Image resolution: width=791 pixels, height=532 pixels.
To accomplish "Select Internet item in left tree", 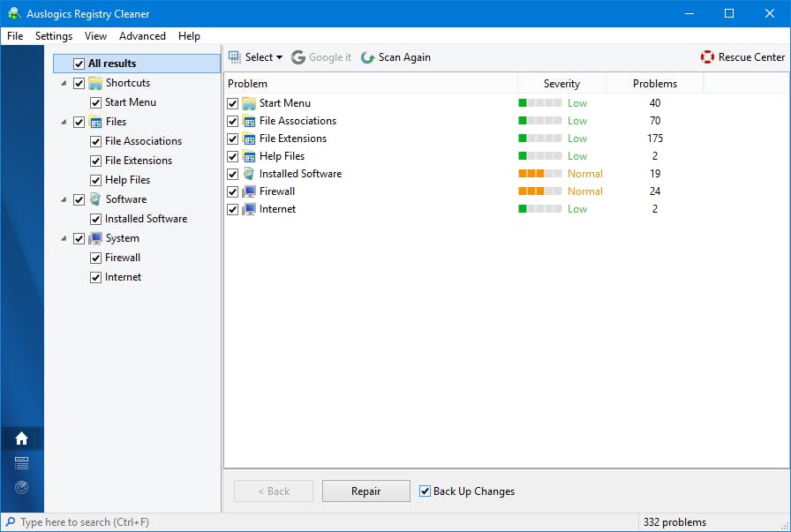I will pyautogui.click(x=123, y=277).
